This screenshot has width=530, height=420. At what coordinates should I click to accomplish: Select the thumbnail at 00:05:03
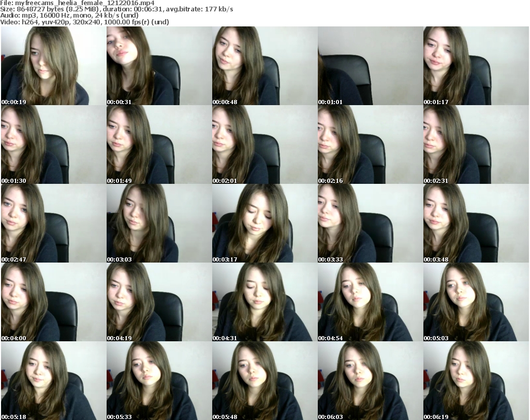point(476,302)
